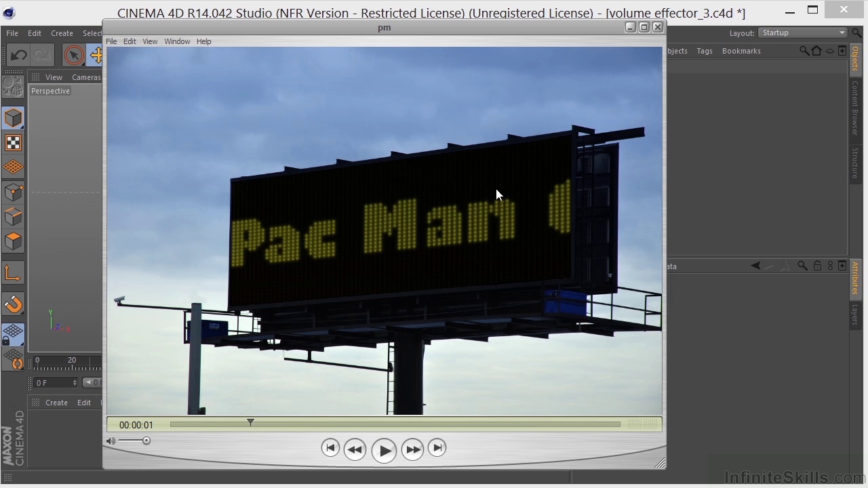Click the Planar Workplane icon
This screenshot has width=868, height=488.
13,359
